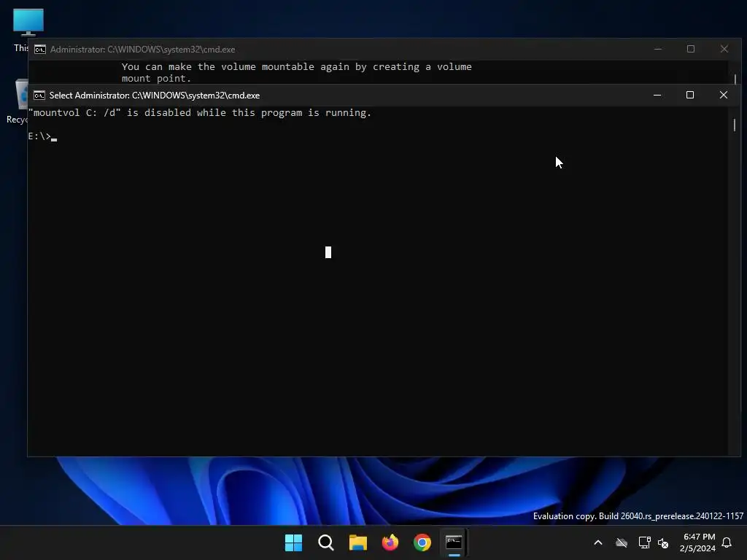This screenshot has width=747, height=560.
Task: Open the notifications bell
Action: pos(727,542)
